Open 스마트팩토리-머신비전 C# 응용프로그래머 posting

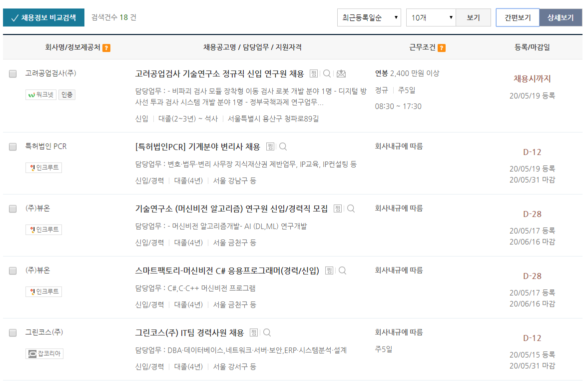coord(227,270)
